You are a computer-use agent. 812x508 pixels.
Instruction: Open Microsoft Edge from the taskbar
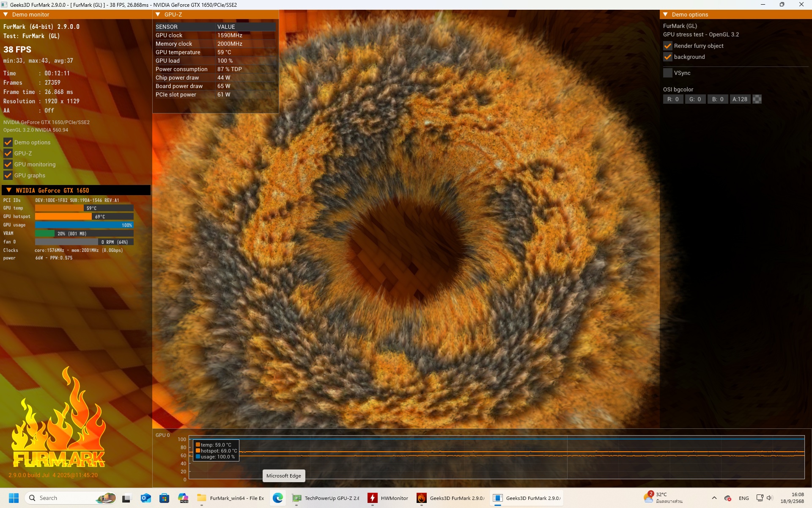[x=278, y=498]
